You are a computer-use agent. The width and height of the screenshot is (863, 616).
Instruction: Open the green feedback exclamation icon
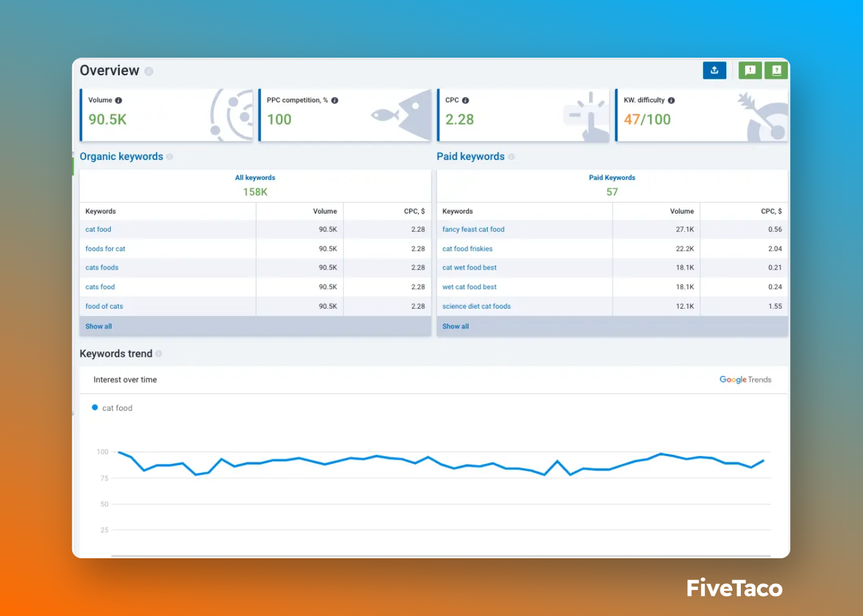[750, 70]
